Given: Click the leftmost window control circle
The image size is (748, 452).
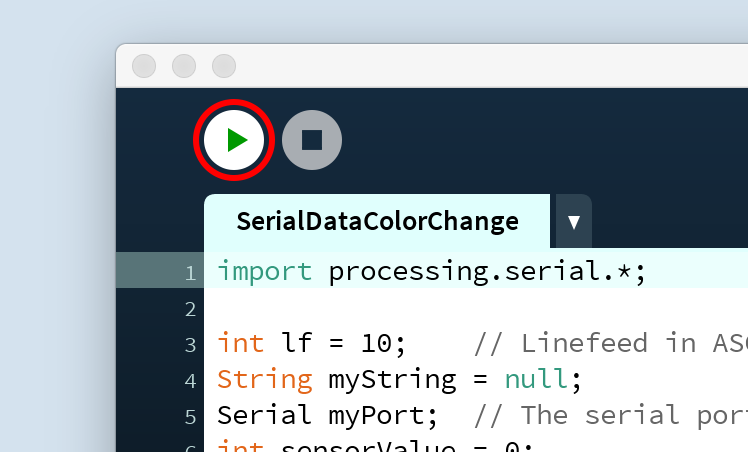Looking at the screenshot, I should coord(144,66).
